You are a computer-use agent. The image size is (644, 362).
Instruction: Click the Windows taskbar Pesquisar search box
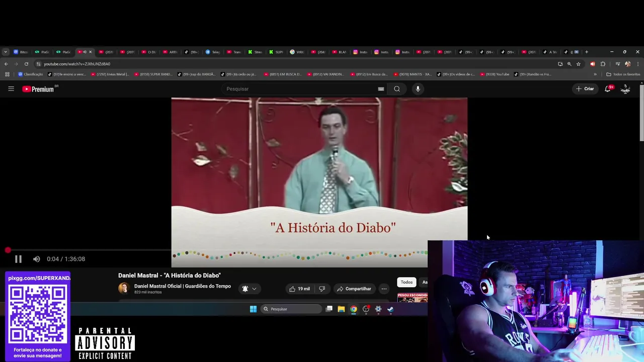291,309
